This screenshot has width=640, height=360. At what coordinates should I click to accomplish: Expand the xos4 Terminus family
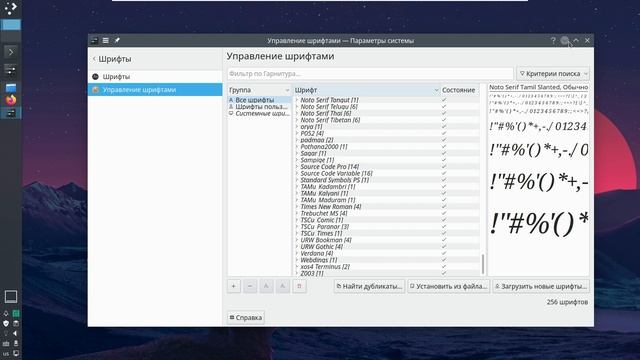coord(297,267)
